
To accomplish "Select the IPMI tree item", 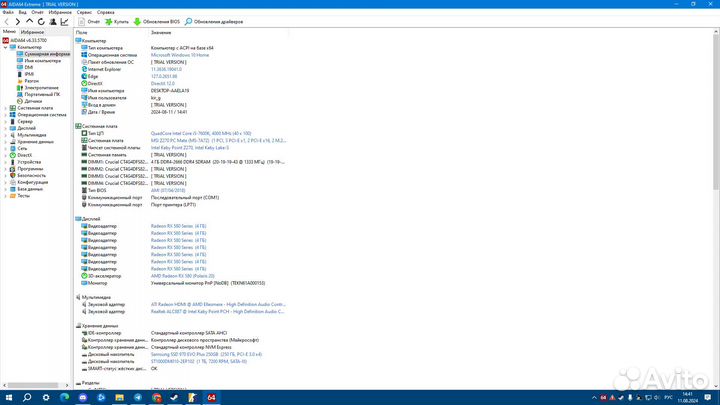I will click(25, 74).
